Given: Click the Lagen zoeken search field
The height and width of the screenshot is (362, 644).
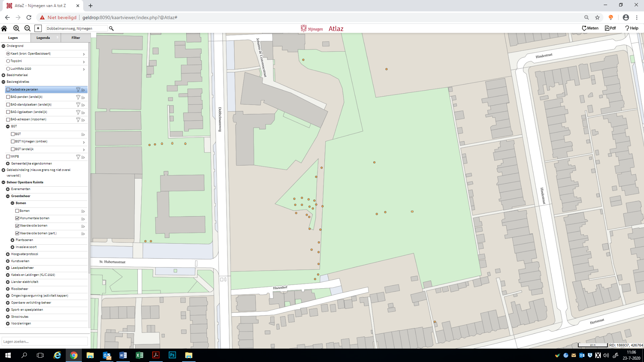Looking at the screenshot, I should [44, 342].
